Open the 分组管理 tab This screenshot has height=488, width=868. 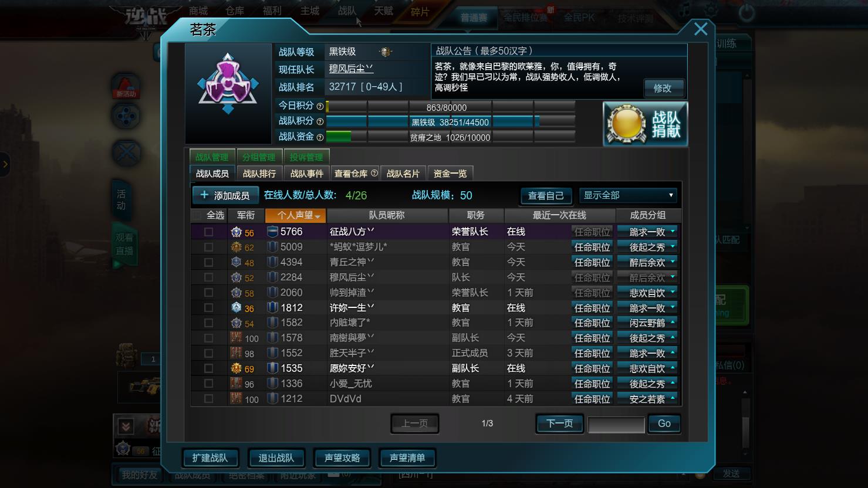(x=259, y=157)
